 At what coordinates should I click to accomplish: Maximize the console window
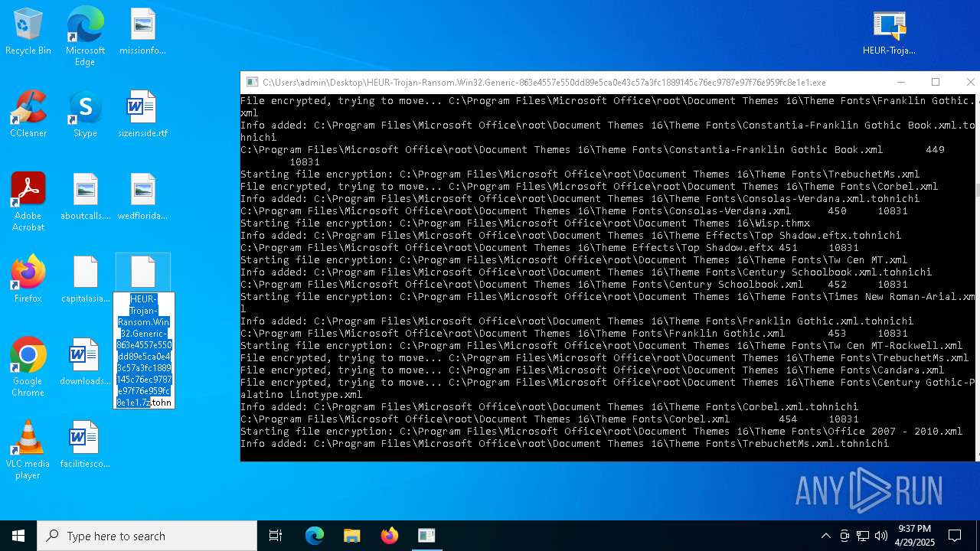point(936,82)
